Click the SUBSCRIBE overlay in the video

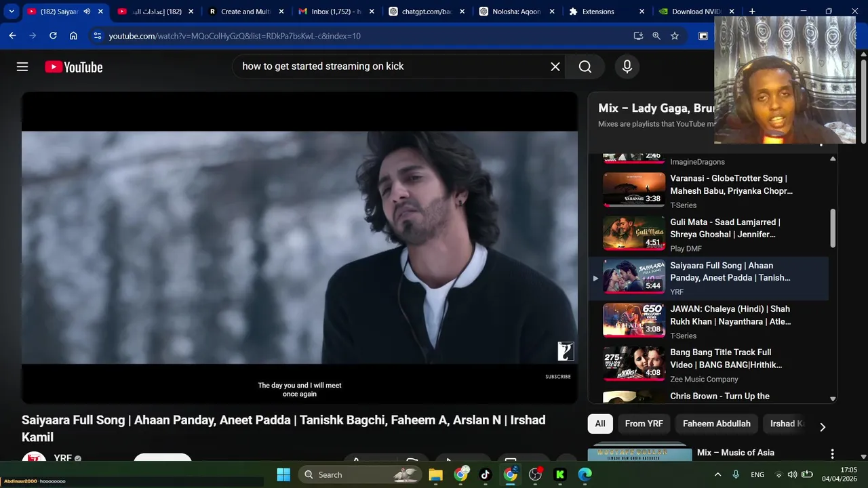click(x=558, y=377)
